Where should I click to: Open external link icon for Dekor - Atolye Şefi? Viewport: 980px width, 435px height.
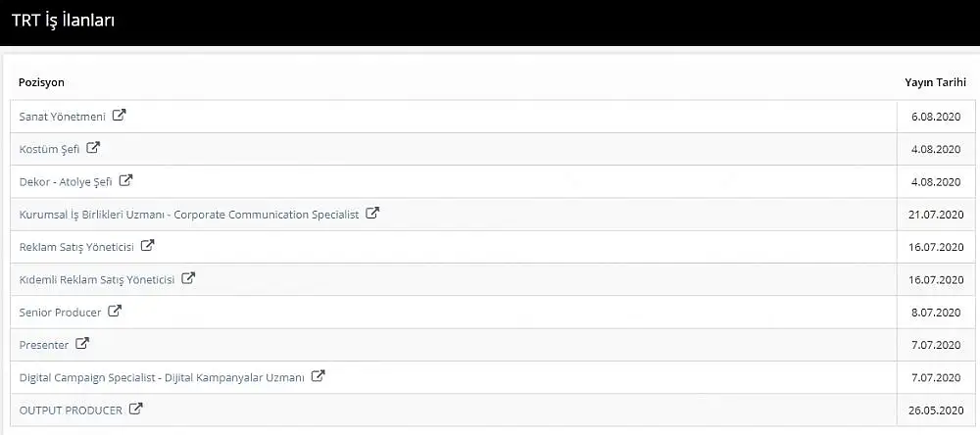pos(125,180)
